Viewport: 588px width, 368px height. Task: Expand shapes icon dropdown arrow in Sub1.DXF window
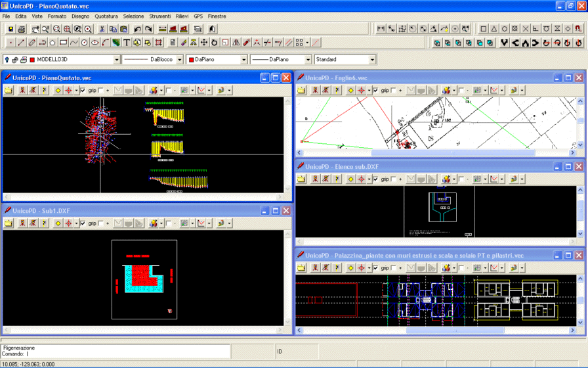point(161,223)
